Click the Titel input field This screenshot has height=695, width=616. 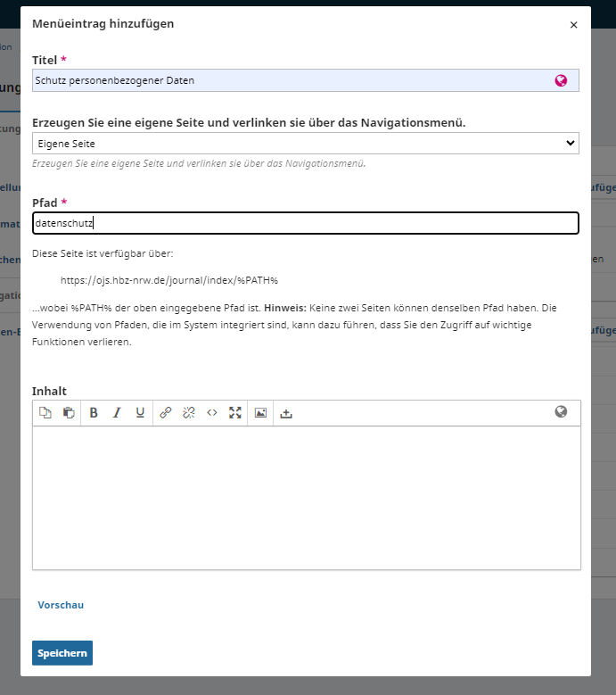click(285, 80)
